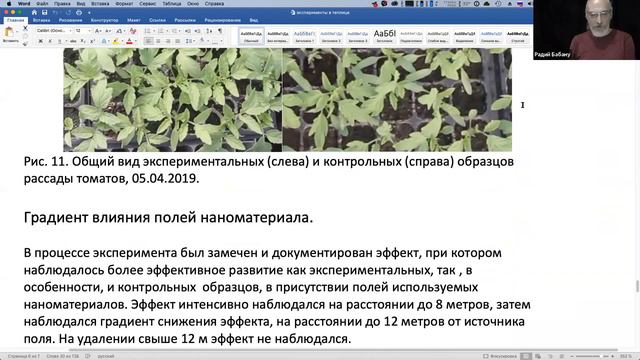Screen dimensions: 640x360
Task: Expand the Quick Access Toolbar customize arrow
Action: click(x=89, y=13)
